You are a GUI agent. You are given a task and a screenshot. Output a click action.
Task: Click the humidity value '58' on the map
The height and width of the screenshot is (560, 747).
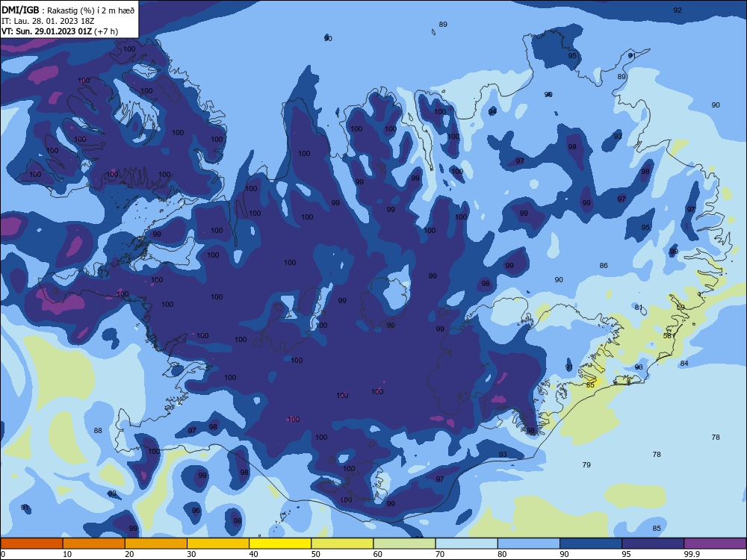coord(667,335)
